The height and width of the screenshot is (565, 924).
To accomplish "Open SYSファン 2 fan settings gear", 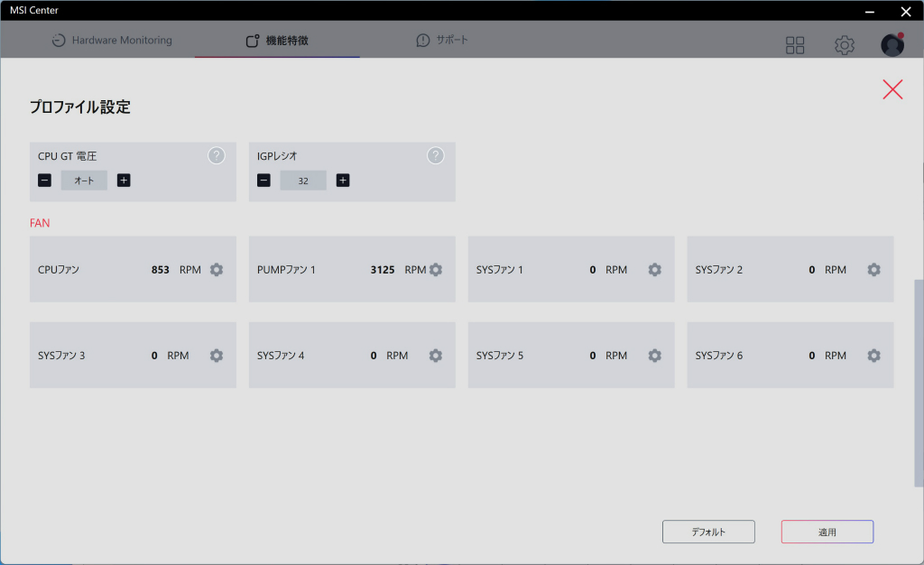I will click(x=873, y=269).
